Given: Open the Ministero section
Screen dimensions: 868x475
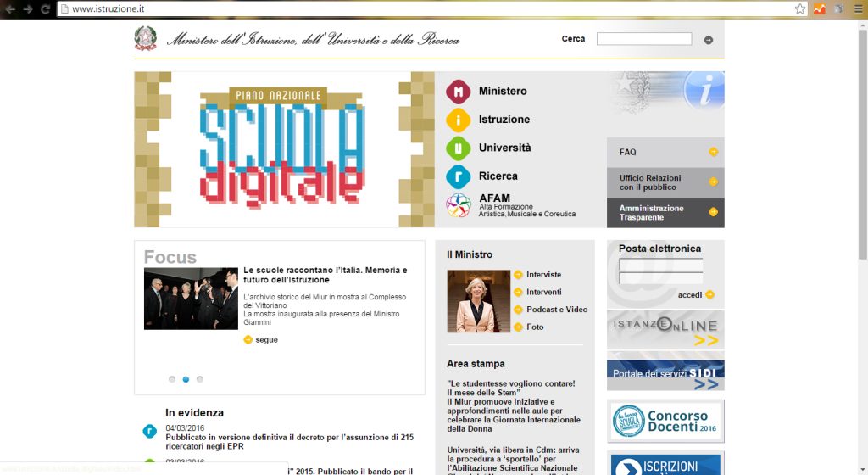Looking at the screenshot, I should click(x=503, y=91).
